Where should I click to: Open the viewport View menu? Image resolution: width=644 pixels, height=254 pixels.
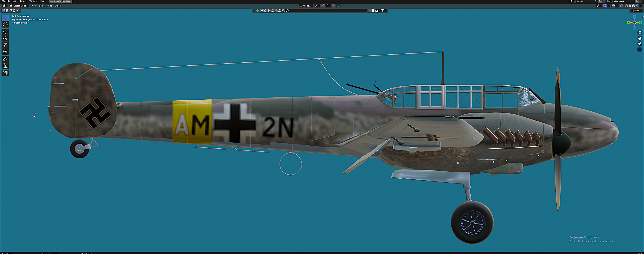tap(34, 6)
